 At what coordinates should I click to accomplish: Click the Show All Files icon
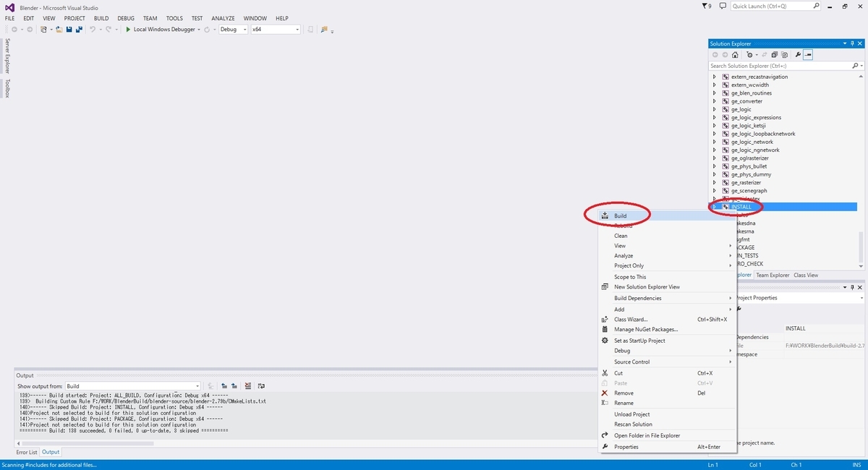click(785, 55)
